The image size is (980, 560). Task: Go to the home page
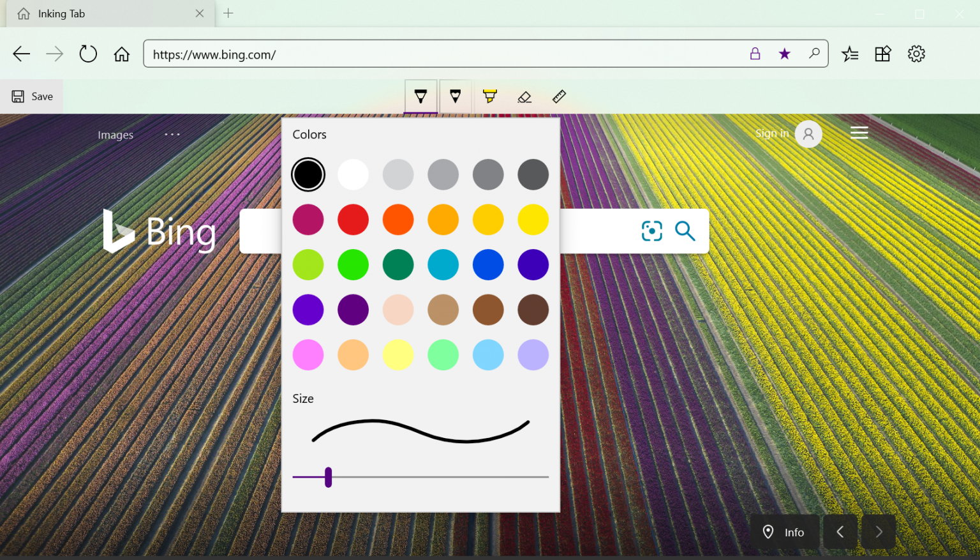click(121, 54)
